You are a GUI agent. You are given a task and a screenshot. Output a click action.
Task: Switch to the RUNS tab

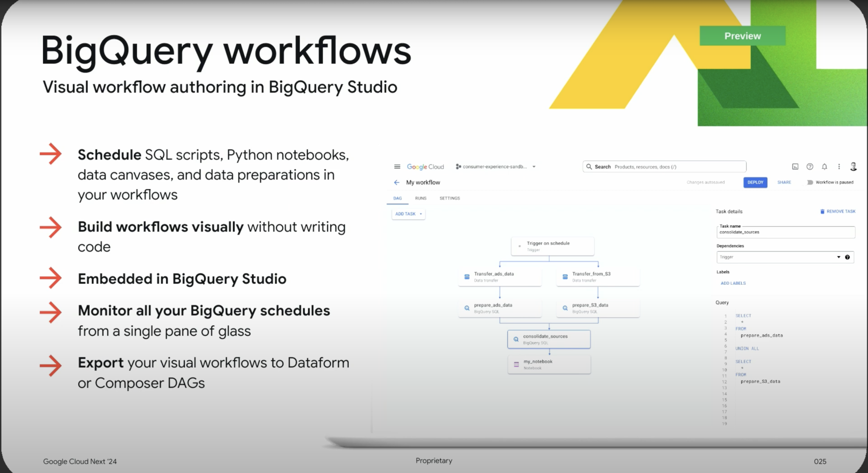tap(420, 198)
